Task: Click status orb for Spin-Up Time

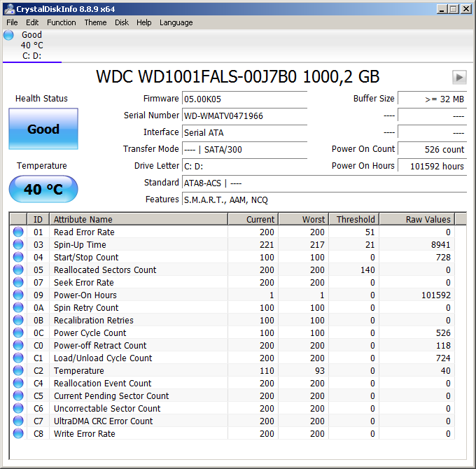Action: (x=18, y=245)
